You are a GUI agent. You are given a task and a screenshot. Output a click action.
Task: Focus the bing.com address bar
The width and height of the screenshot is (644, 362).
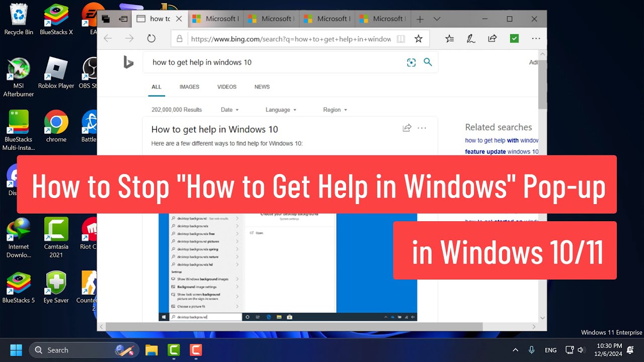[x=291, y=39]
